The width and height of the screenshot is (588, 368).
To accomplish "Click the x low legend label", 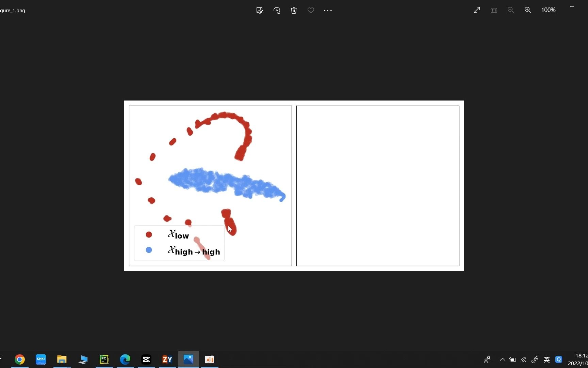I will pos(178,234).
